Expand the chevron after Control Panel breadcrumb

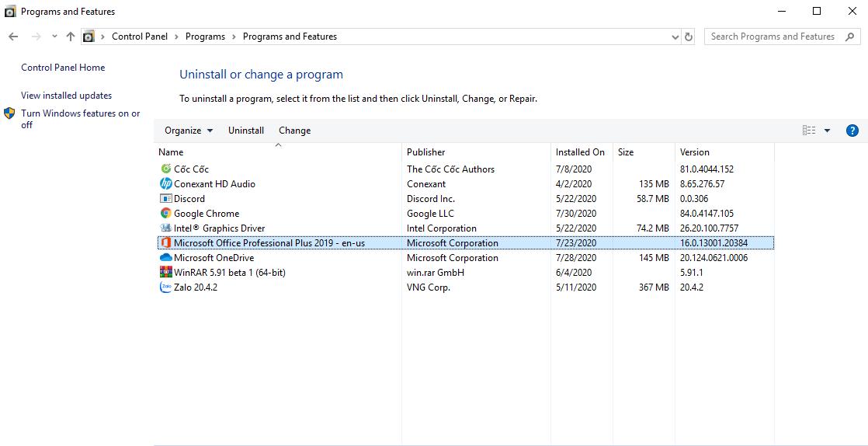point(176,37)
